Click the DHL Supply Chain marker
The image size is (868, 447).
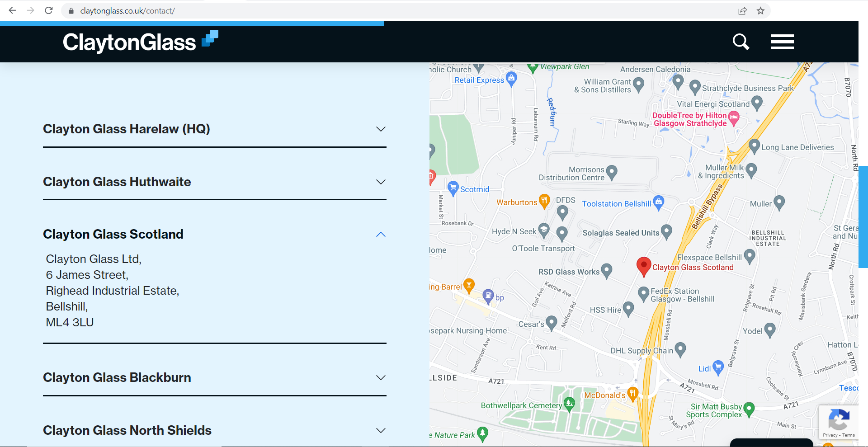pyautogui.click(x=680, y=349)
